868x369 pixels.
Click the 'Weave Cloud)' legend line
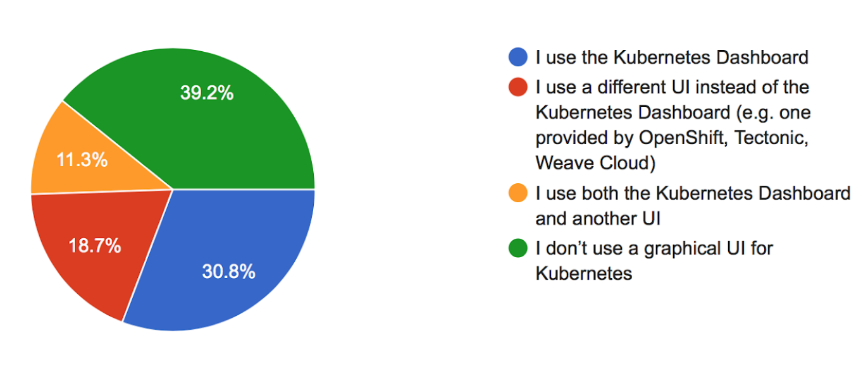click(x=595, y=163)
